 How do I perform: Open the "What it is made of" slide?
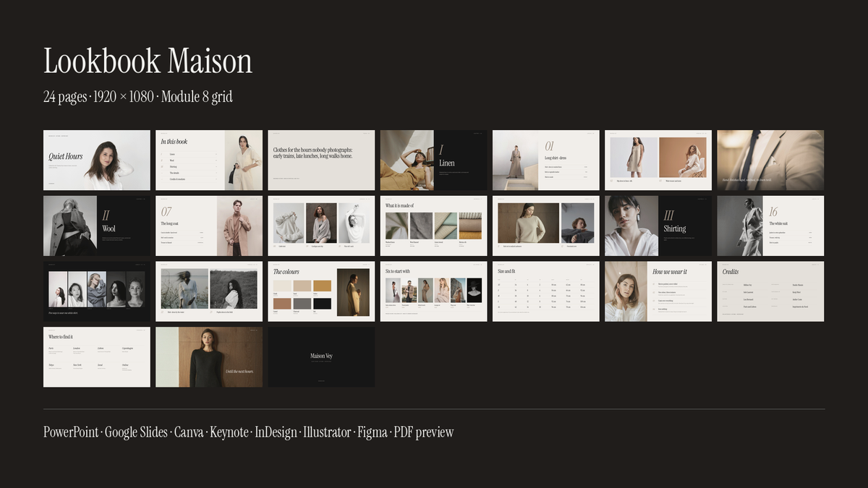pos(434,226)
